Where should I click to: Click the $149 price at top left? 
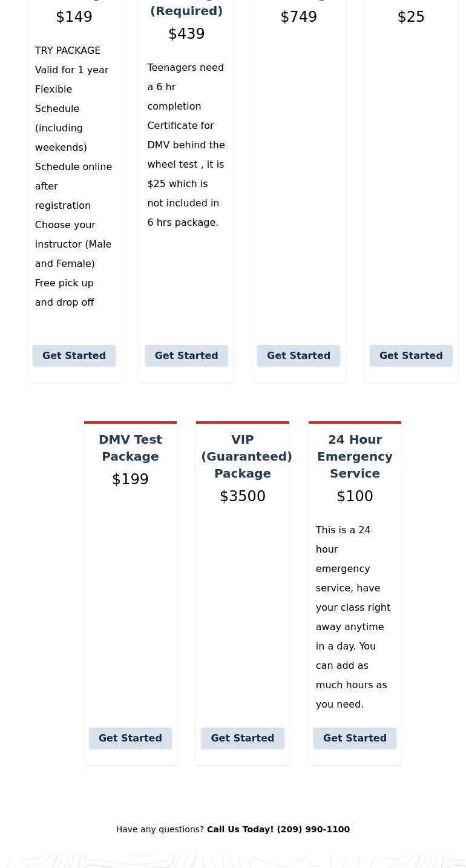(x=74, y=17)
